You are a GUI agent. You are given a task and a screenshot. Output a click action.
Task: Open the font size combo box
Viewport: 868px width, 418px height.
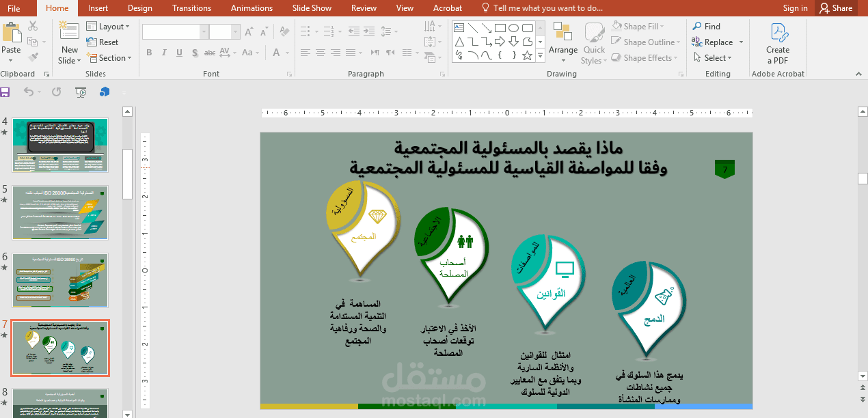click(225, 31)
